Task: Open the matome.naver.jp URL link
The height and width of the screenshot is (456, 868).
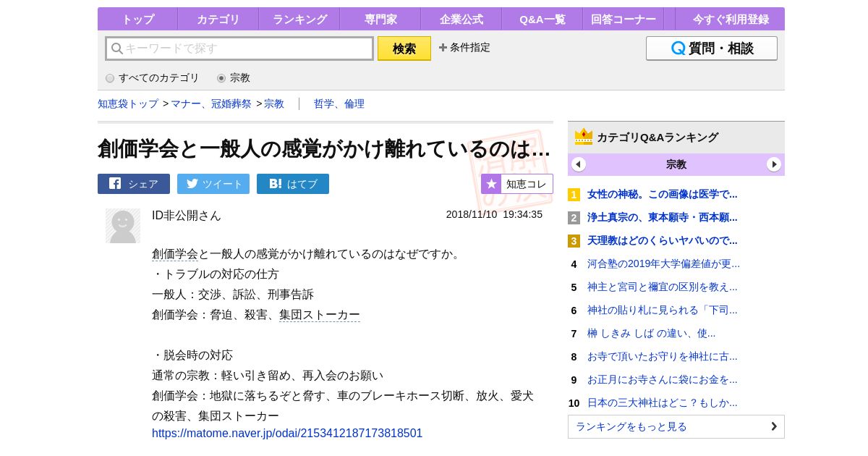Action: click(287, 434)
